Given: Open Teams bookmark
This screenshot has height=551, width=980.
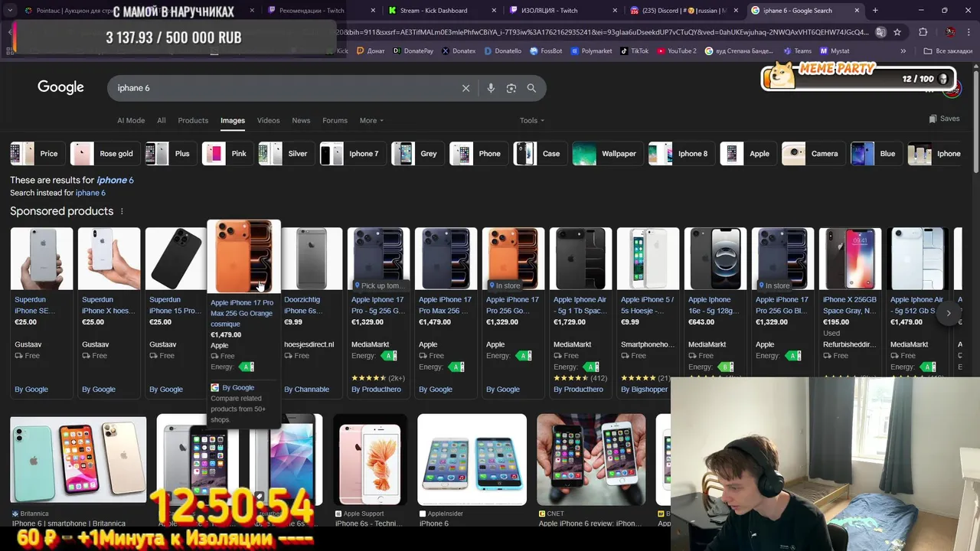Looking at the screenshot, I should (x=797, y=51).
